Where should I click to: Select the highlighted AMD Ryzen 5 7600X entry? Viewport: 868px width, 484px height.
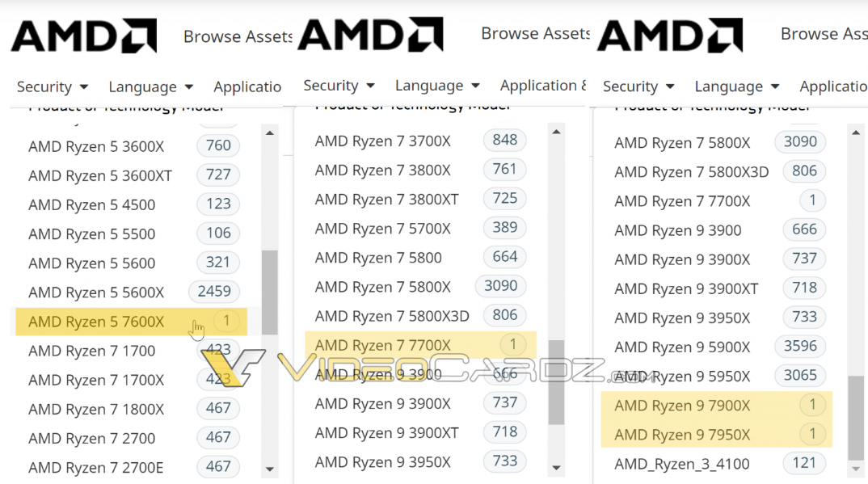click(96, 322)
